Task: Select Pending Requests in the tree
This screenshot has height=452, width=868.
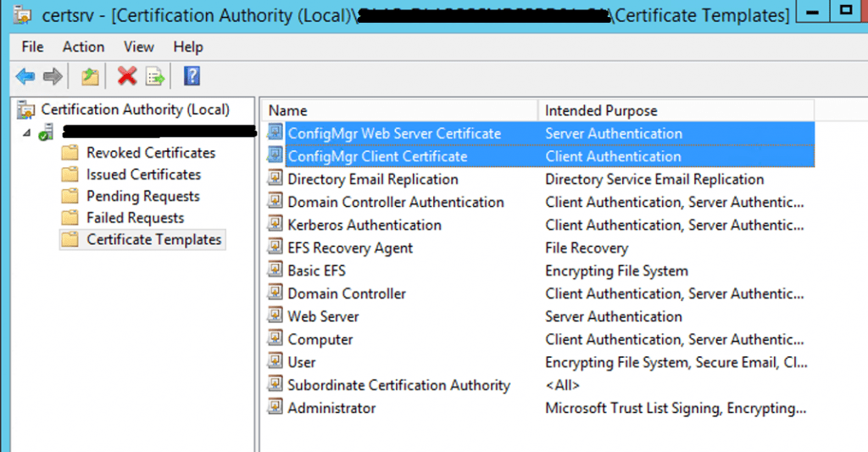Action: 142,196
